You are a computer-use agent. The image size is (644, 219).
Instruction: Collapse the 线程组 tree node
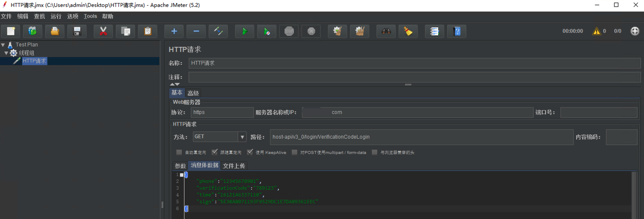click(6, 53)
